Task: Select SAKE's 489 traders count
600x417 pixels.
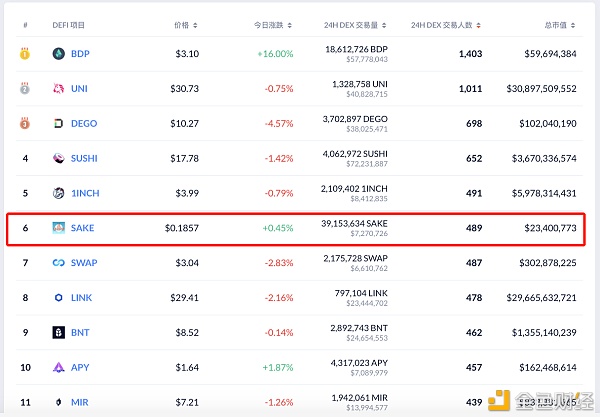Action: click(474, 228)
